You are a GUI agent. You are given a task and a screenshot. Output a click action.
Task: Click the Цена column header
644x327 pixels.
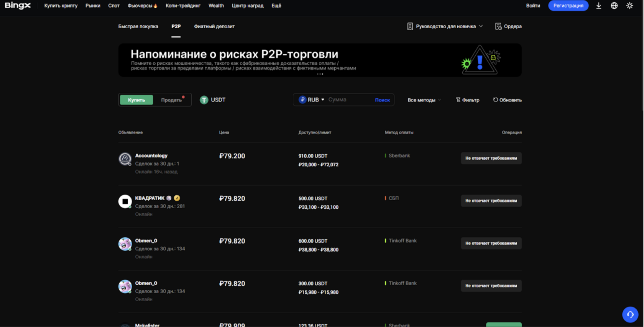click(224, 132)
